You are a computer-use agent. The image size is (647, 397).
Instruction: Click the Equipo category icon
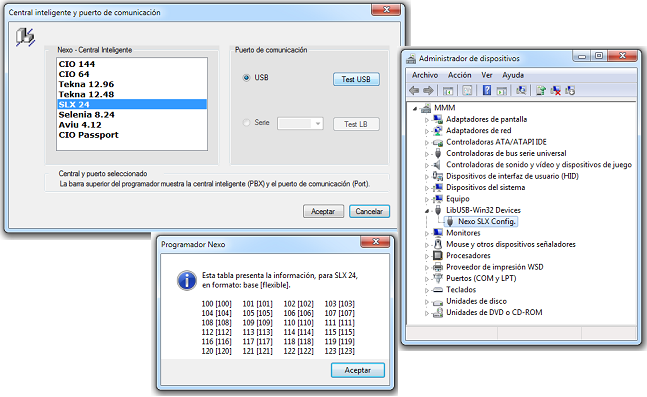click(438, 199)
